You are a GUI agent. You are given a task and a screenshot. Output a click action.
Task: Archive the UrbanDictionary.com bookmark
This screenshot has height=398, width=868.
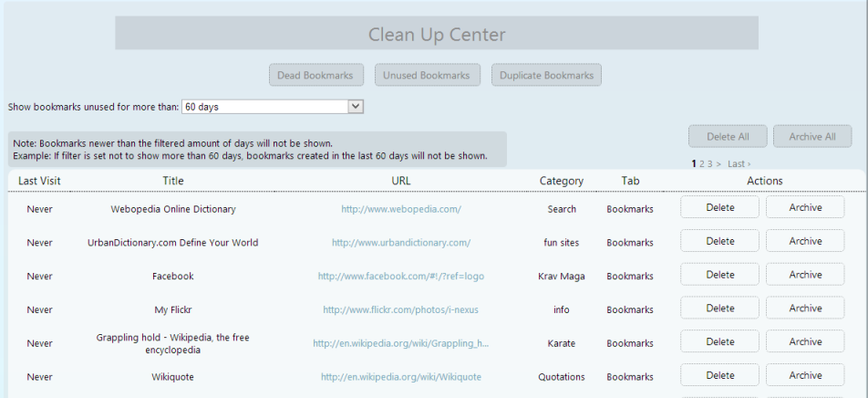pos(805,242)
